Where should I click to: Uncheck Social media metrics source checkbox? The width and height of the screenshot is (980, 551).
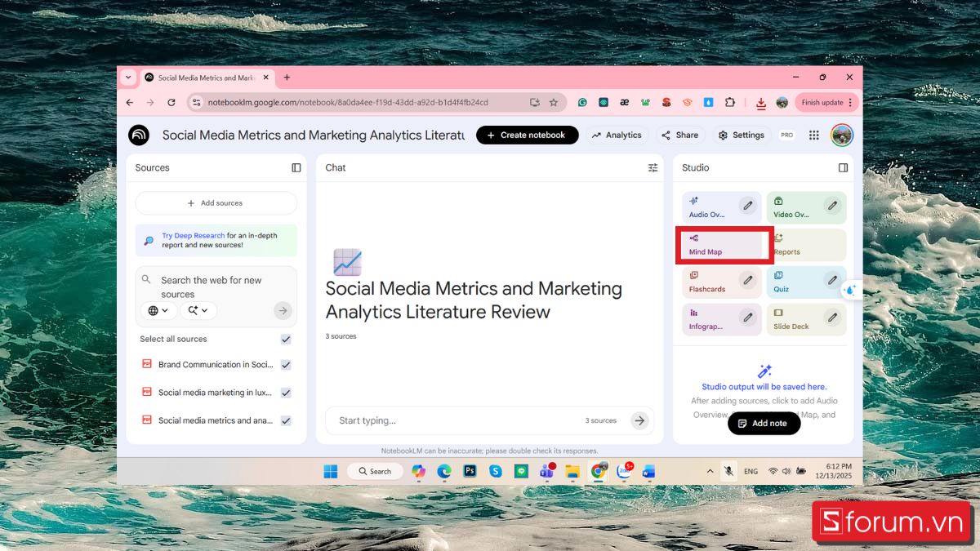click(286, 420)
